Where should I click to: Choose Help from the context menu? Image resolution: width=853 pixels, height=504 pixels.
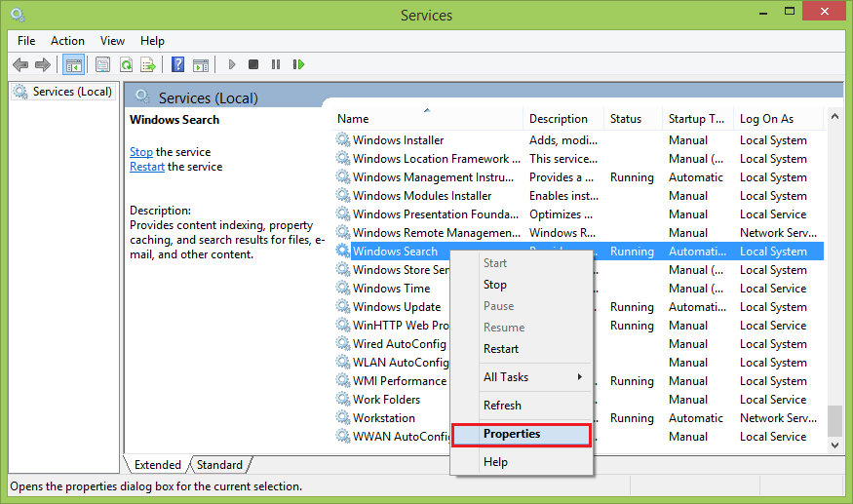tap(522, 462)
